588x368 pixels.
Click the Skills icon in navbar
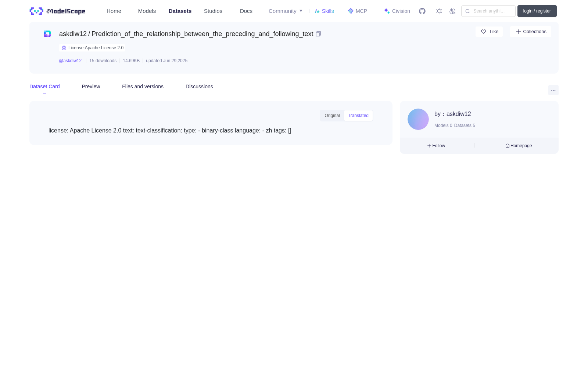(317, 11)
